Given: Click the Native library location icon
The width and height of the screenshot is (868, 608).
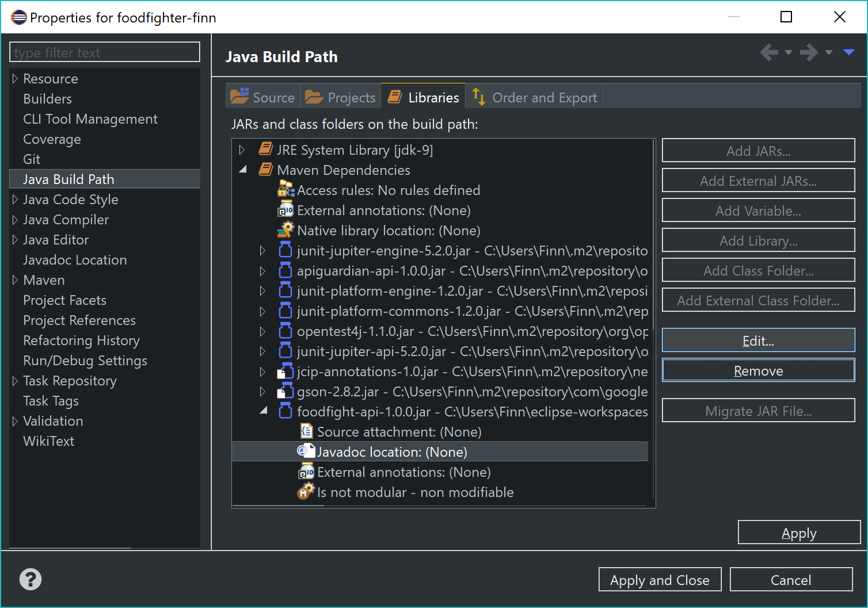Looking at the screenshot, I should [x=286, y=230].
